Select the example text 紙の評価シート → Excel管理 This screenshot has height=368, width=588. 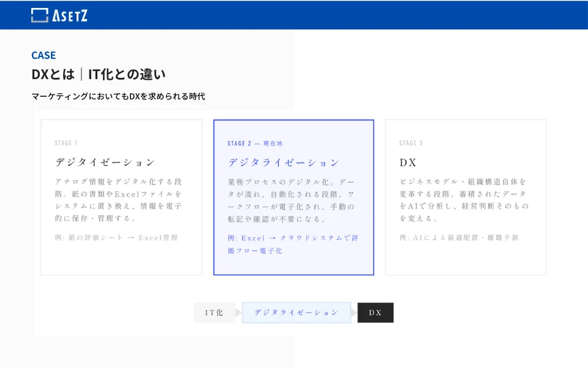coord(116,238)
